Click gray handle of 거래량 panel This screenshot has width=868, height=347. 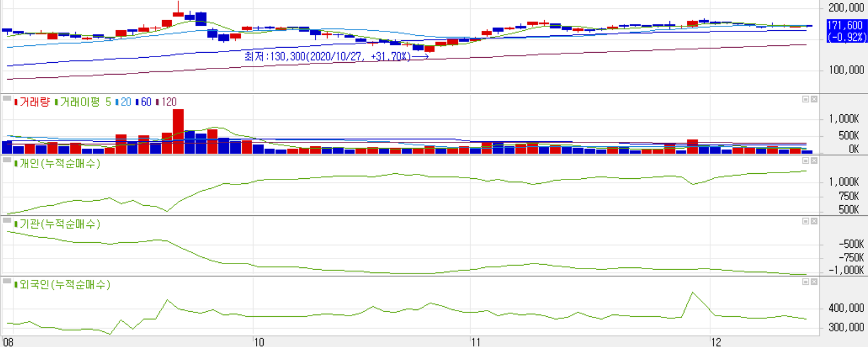coord(7,98)
